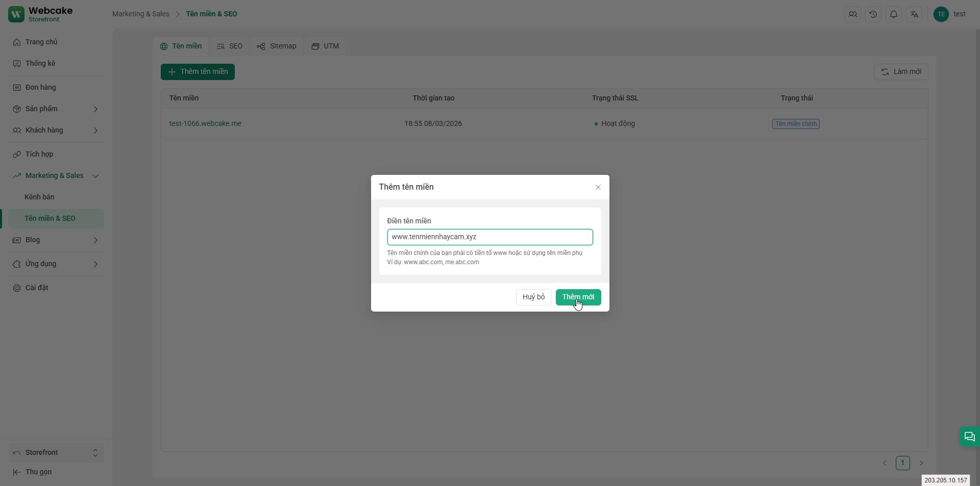The height and width of the screenshot is (486, 980).
Task: Open the TE user avatar
Action: (x=941, y=14)
